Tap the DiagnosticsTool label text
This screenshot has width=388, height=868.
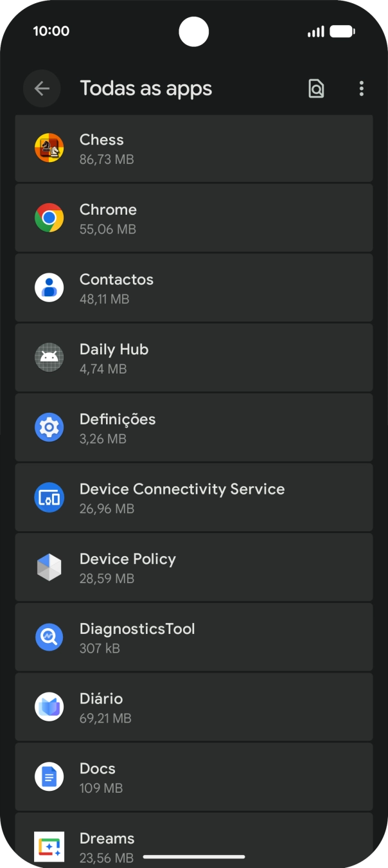pos(137,629)
